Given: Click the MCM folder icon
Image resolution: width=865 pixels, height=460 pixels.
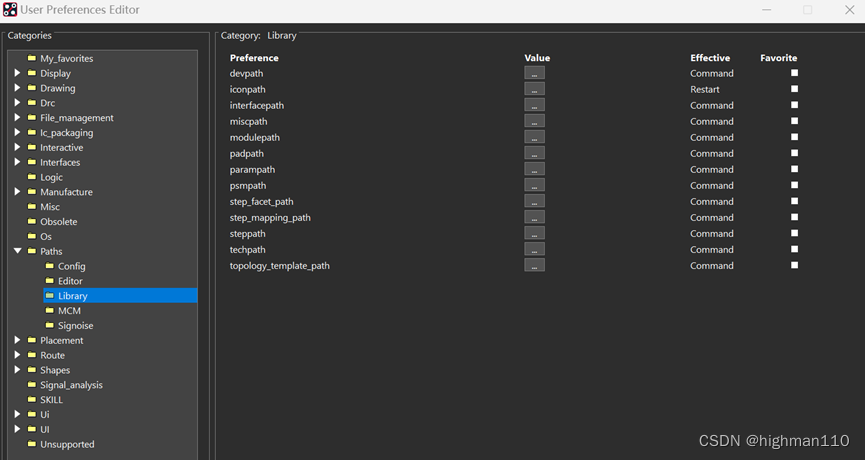Looking at the screenshot, I should pos(49,311).
